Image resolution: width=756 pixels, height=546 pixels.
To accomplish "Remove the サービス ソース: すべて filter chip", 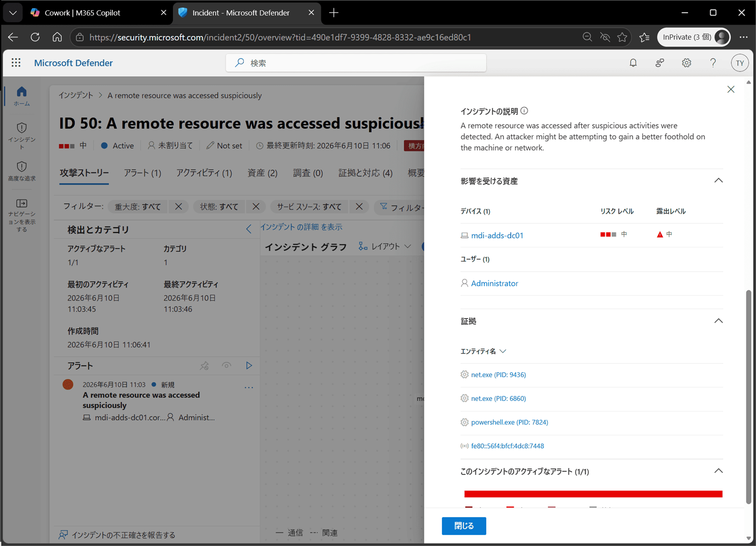I will coord(359,207).
